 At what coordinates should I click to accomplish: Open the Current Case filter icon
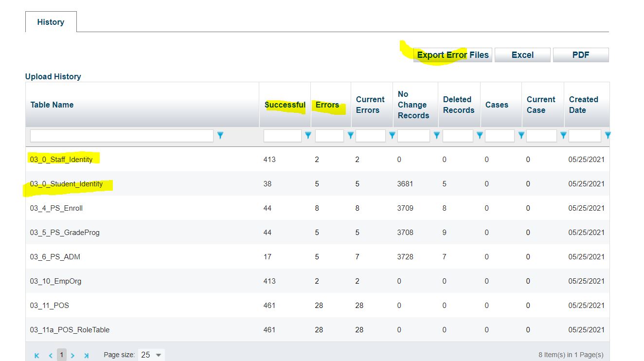563,135
